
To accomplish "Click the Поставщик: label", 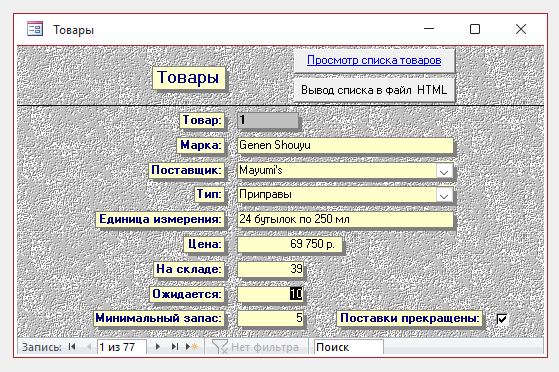I will point(186,170).
